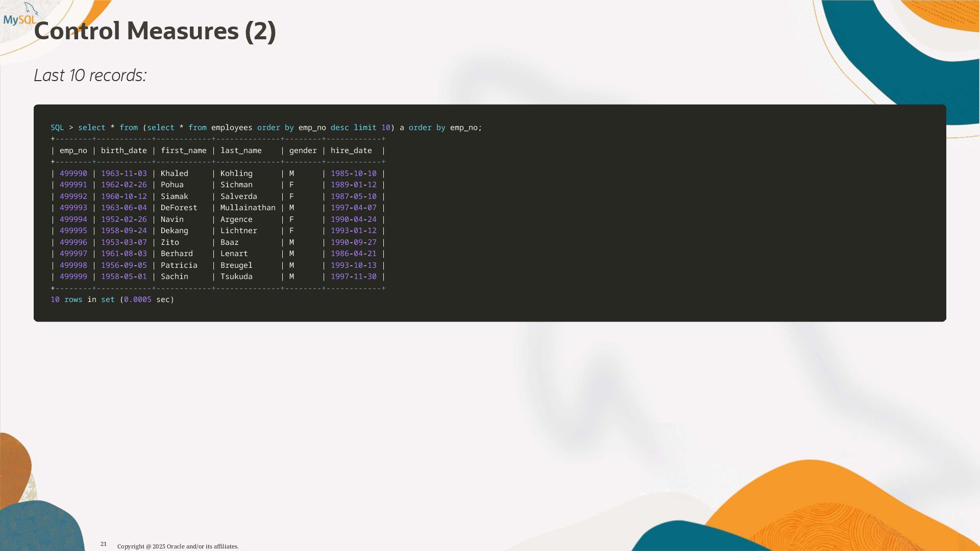Screen dimensions: 980x551
Task: Click the birth_date column header
Action: click(x=124, y=151)
